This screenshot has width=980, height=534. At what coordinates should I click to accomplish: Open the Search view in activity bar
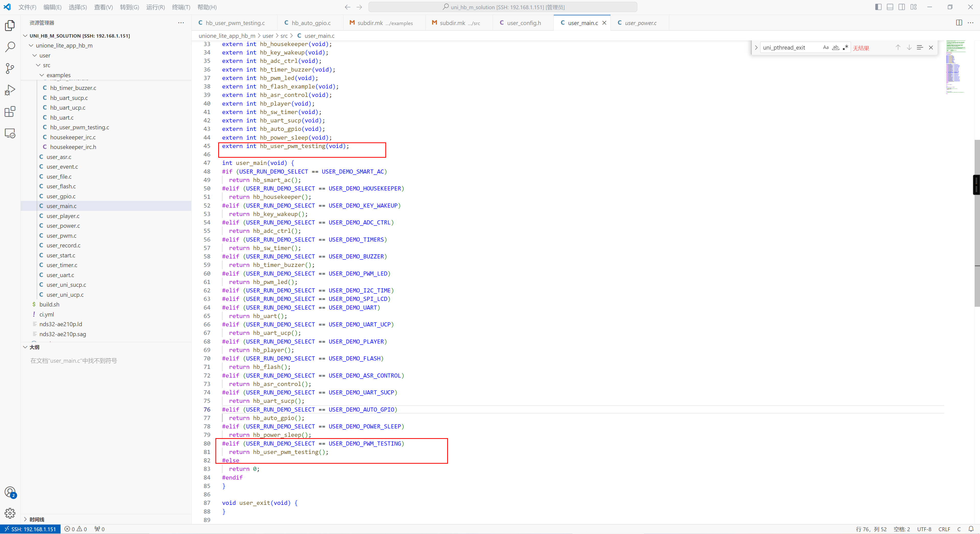click(10, 47)
